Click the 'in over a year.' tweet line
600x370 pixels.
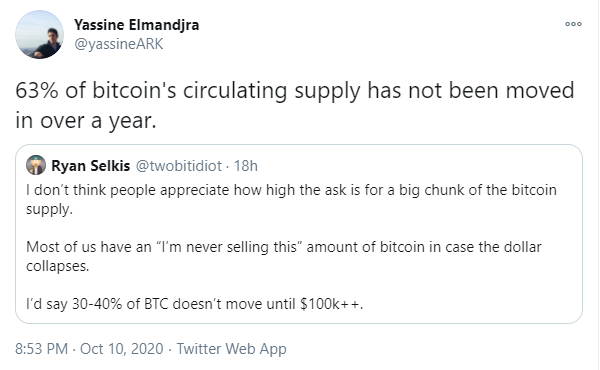[x=86, y=121]
